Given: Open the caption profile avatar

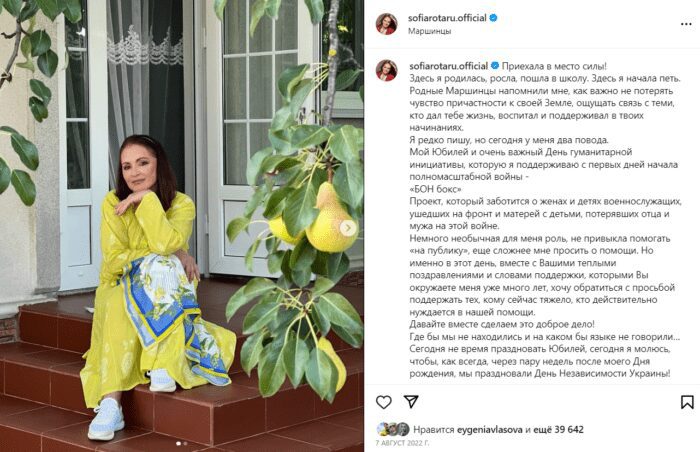Looking at the screenshot, I should [386, 71].
